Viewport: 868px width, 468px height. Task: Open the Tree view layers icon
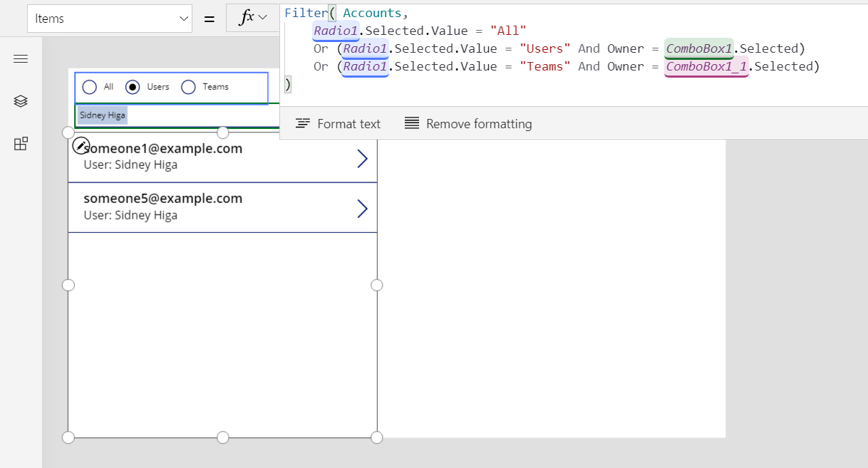(x=21, y=101)
